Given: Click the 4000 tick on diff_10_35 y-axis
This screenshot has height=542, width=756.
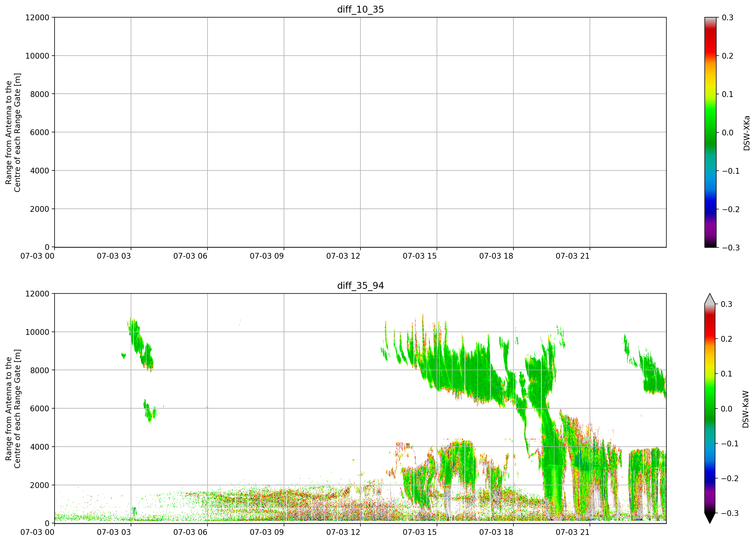Looking at the screenshot, I should coord(40,170).
